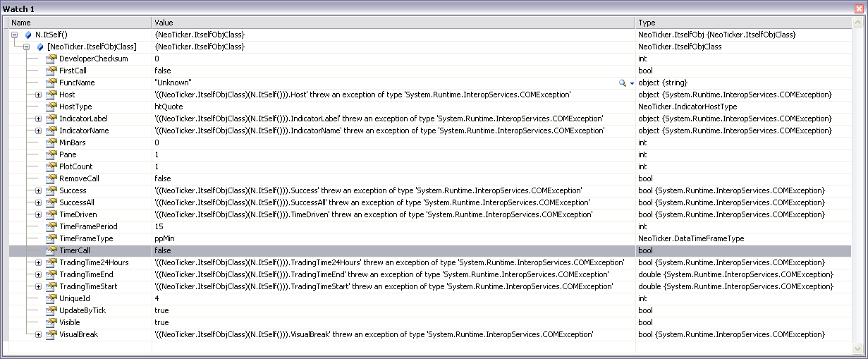Click the property icon next to Success
Image resolution: width=868 pixels, height=359 pixels.
coord(51,190)
